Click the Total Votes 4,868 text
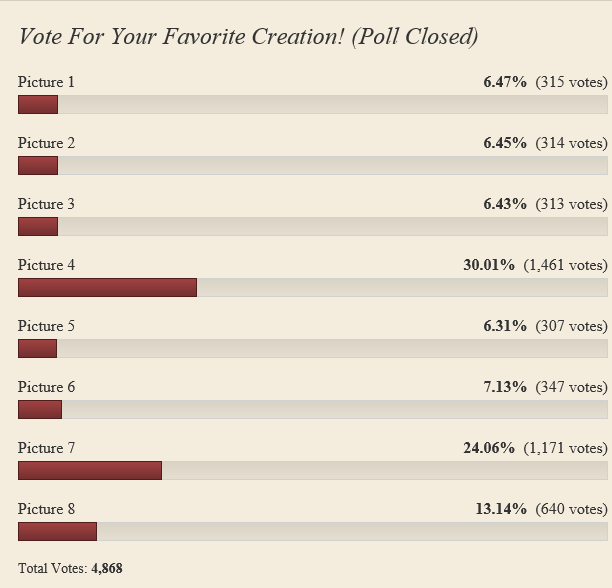612x588 pixels. pos(70,568)
